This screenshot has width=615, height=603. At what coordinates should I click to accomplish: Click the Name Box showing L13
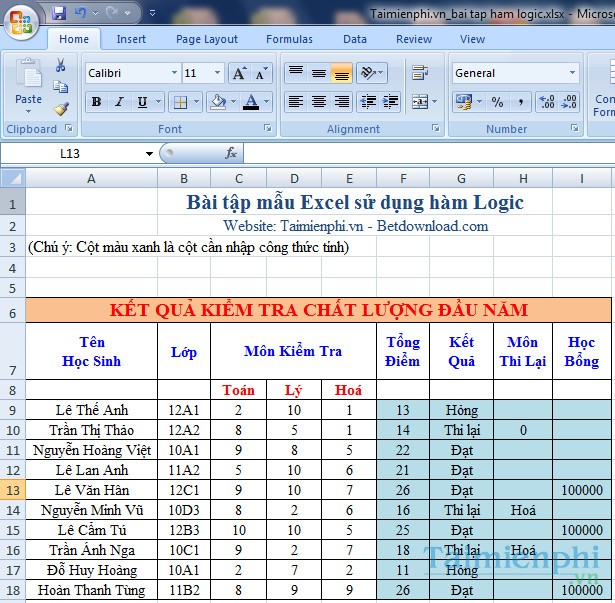tap(71, 153)
